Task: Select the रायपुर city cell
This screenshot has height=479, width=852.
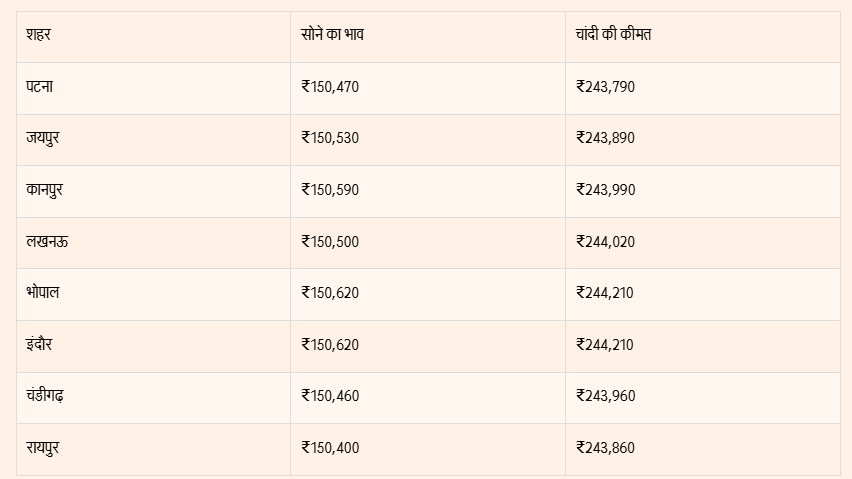Action: 43,448
